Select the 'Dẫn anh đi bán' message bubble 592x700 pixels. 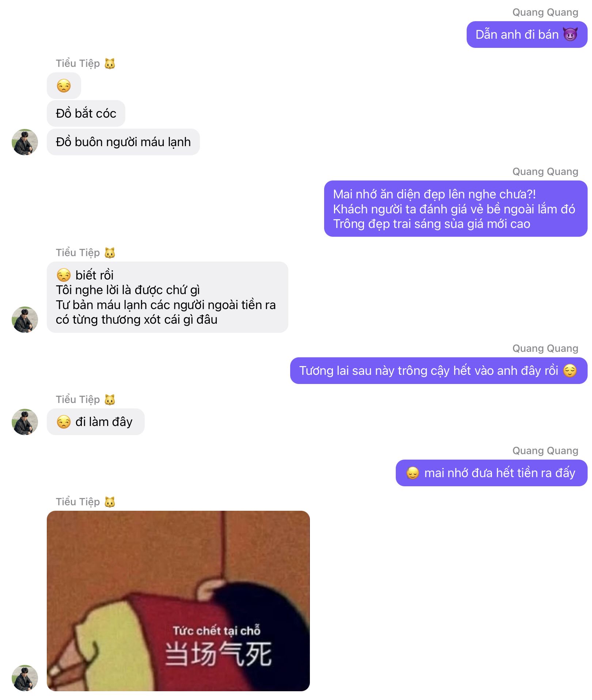click(x=527, y=34)
